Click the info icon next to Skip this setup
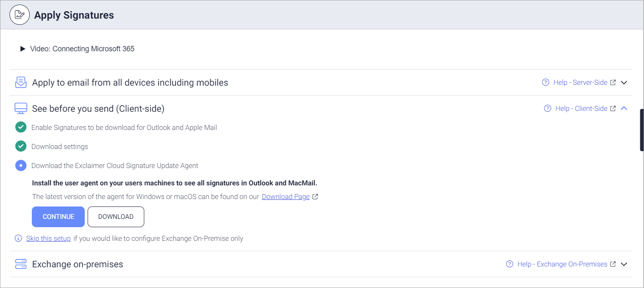Viewport: 644px width, 288px height. click(x=18, y=238)
